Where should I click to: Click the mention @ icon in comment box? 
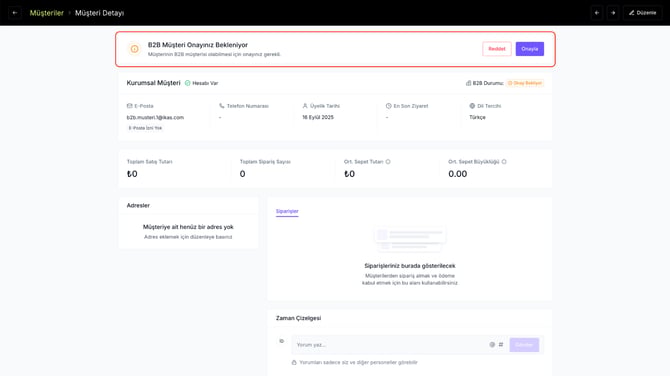(x=492, y=345)
